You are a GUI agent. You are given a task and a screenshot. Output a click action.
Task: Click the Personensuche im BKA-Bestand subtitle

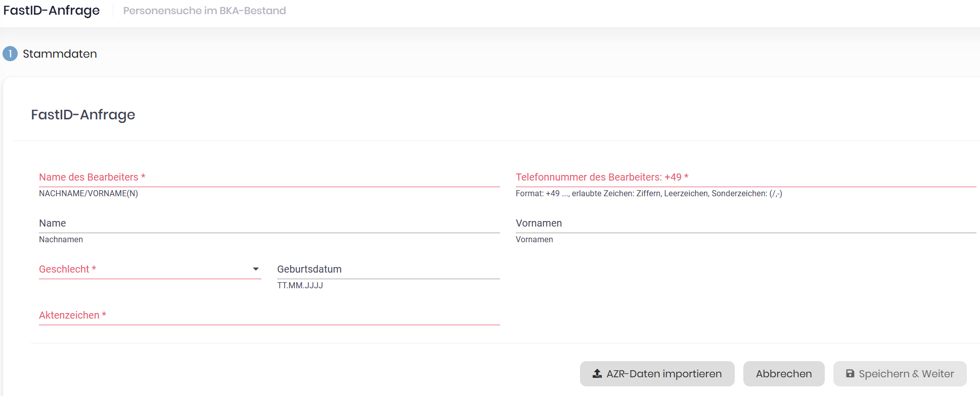[x=204, y=11]
